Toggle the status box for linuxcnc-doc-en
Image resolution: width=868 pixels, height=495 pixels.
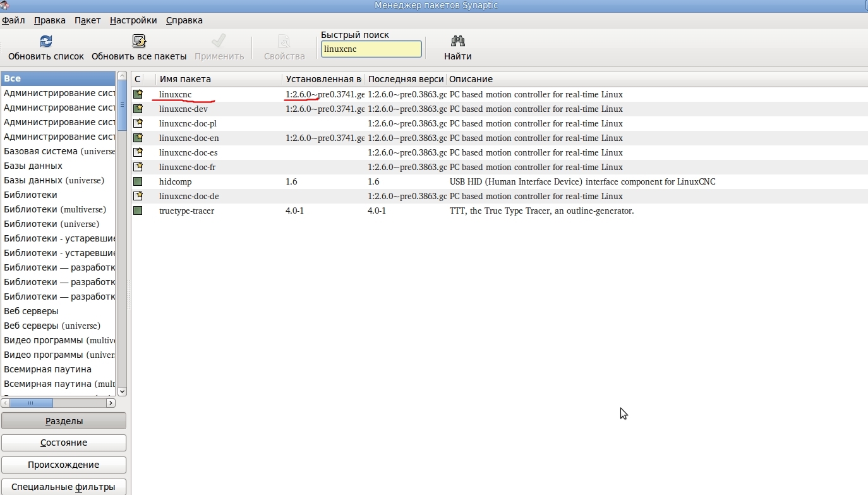tap(138, 138)
